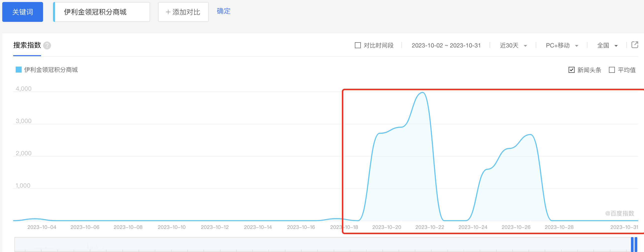Expand the PC+移动 device dropdown
The height and width of the screenshot is (252, 644).
click(562, 45)
